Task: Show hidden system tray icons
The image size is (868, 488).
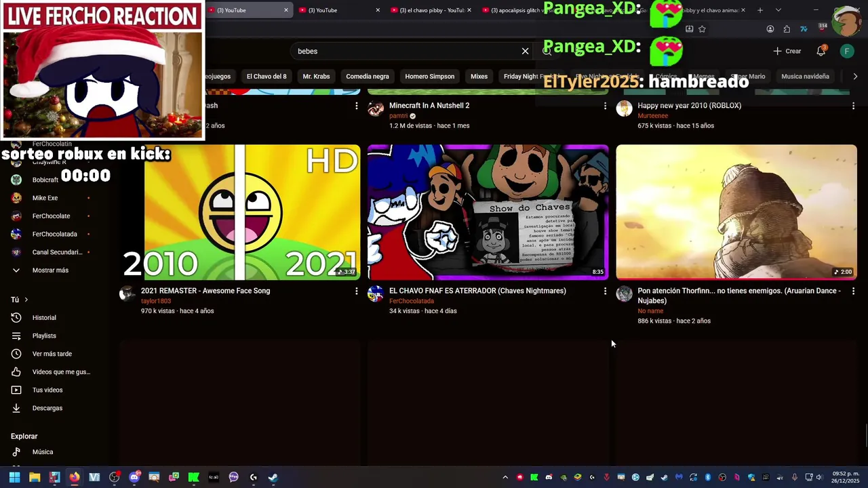Action: 505,477
